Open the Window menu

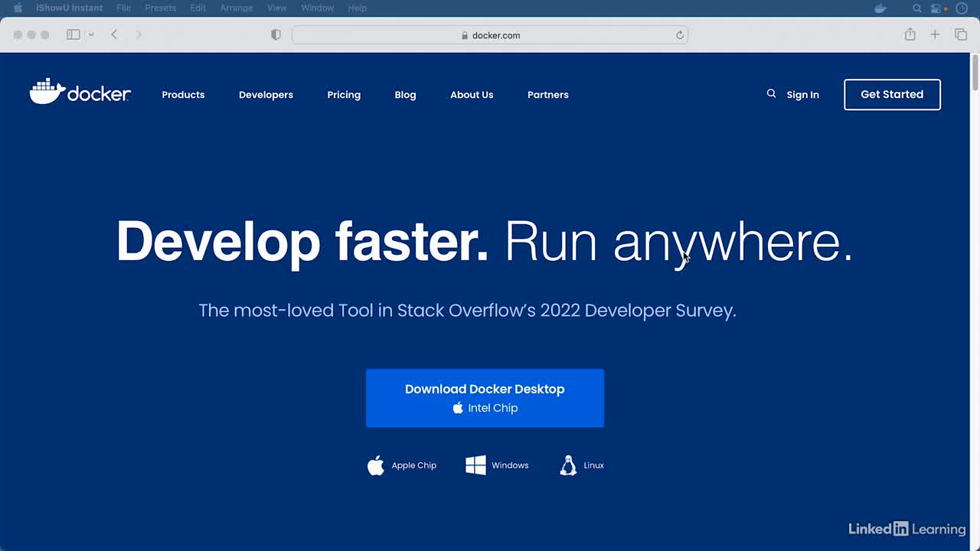coord(317,8)
